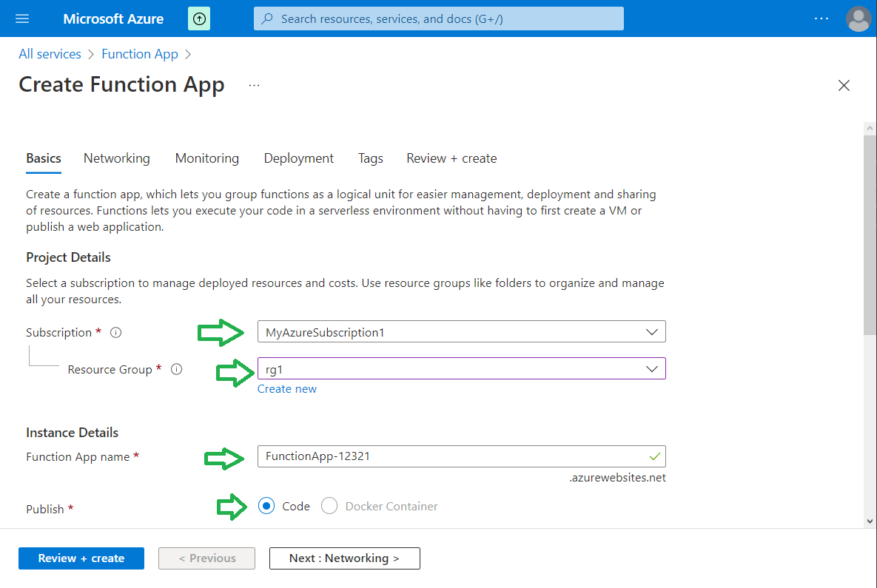Click the Instance Details heading
The width and height of the screenshot is (877, 588).
tap(72, 433)
